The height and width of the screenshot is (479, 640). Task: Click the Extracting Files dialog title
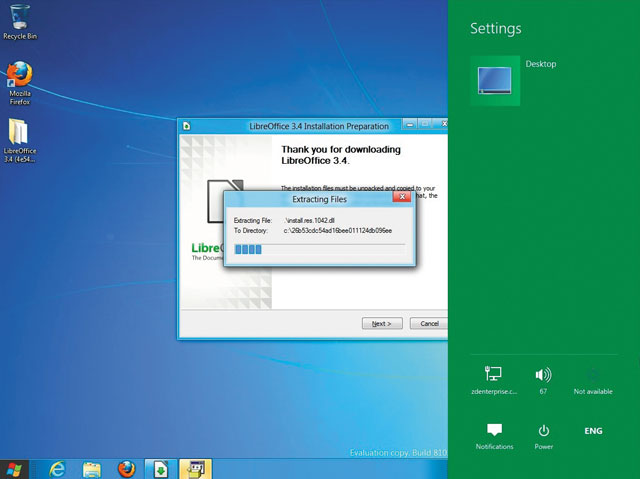[320, 199]
